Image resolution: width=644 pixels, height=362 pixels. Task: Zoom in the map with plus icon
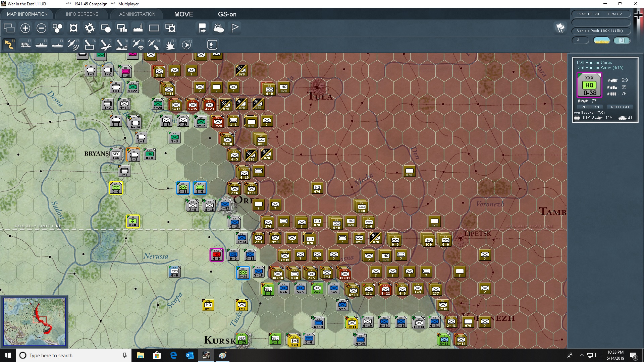pyautogui.click(x=25, y=28)
